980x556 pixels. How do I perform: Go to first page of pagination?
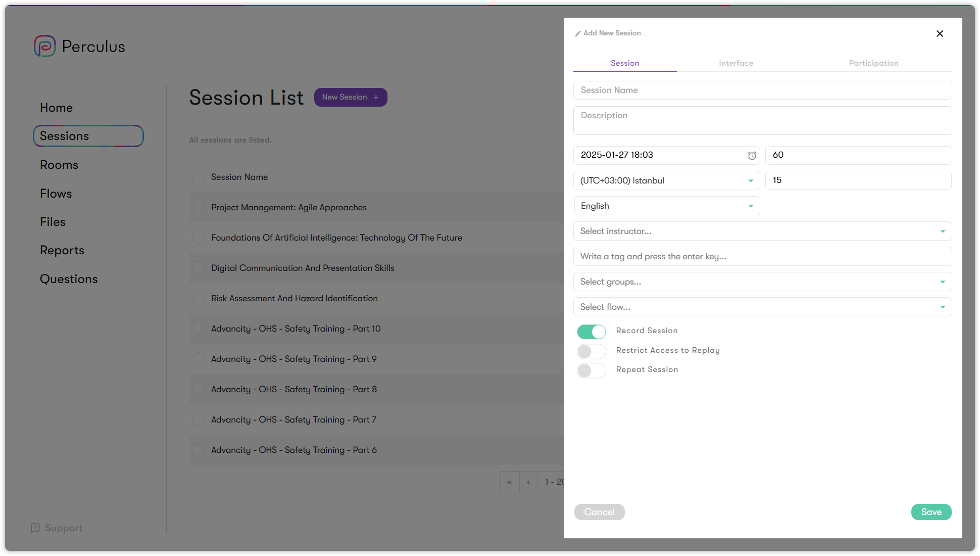coord(509,482)
